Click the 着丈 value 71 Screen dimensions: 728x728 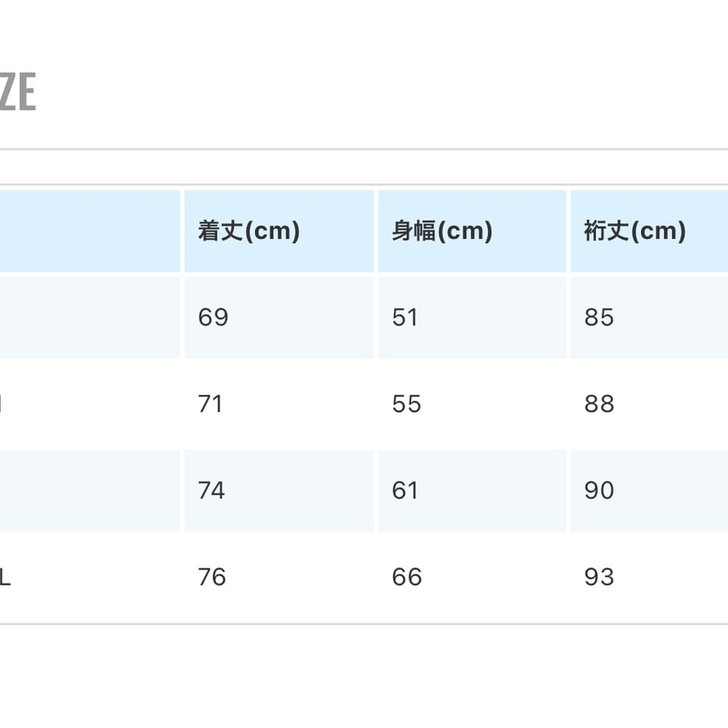210,404
